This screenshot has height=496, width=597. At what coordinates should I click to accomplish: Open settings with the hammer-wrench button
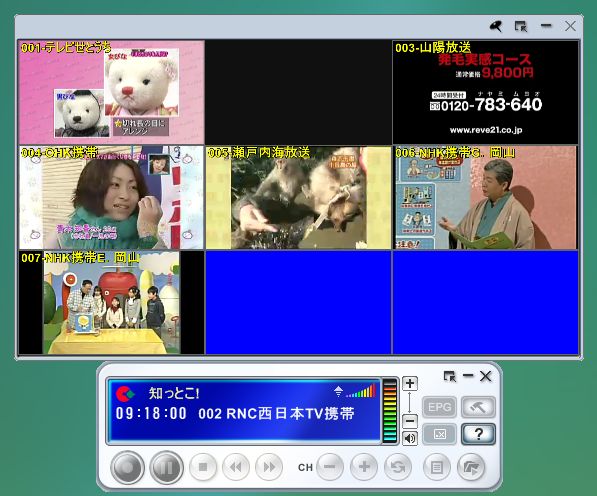478,407
